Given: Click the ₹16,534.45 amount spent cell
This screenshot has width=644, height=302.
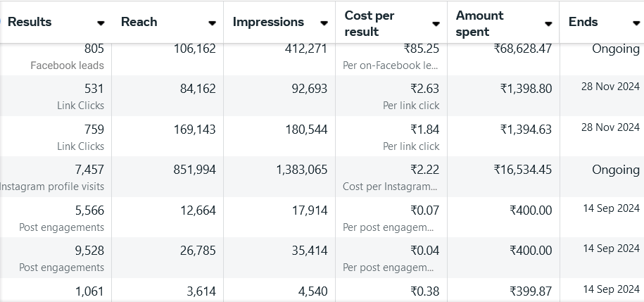Looking at the screenshot, I should [522, 170].
